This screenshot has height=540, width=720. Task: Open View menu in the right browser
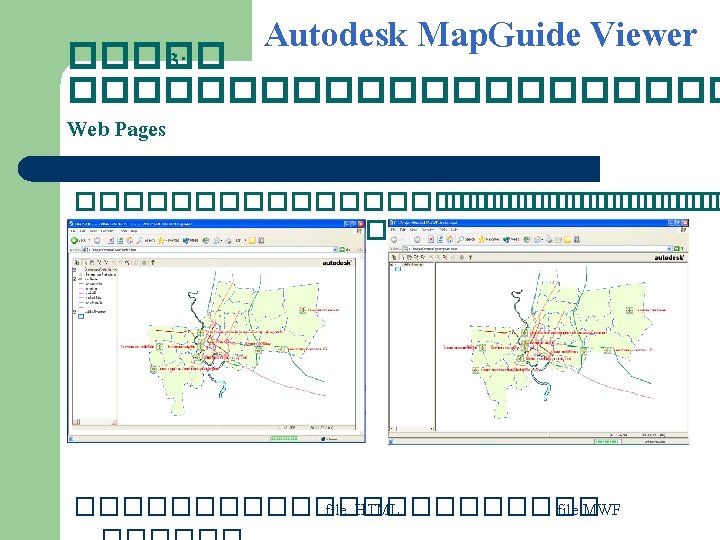coord(413,230)
